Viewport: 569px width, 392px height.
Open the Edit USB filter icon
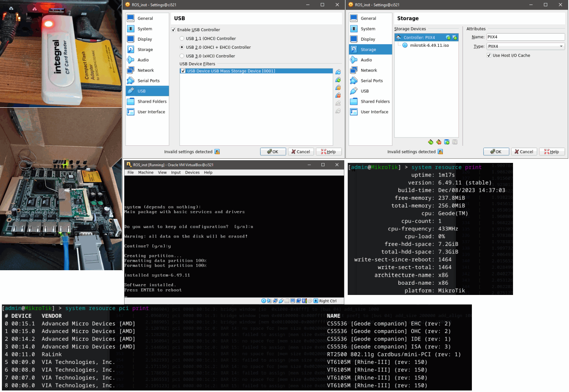click(x=338, y=88)
